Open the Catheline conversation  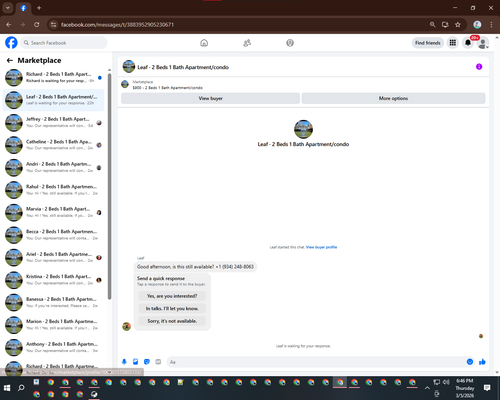tap(53, 145)
